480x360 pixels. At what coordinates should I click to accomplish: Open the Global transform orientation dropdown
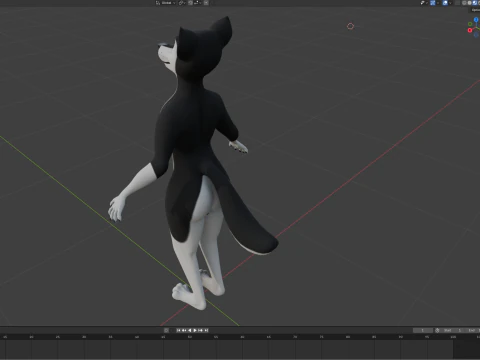click(x=166, y=3)
